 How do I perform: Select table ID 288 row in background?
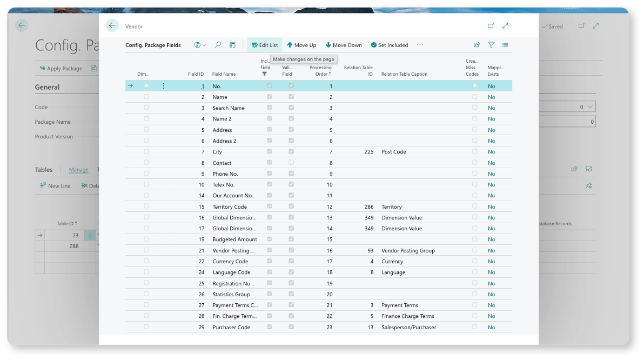(x=74, y=246)
